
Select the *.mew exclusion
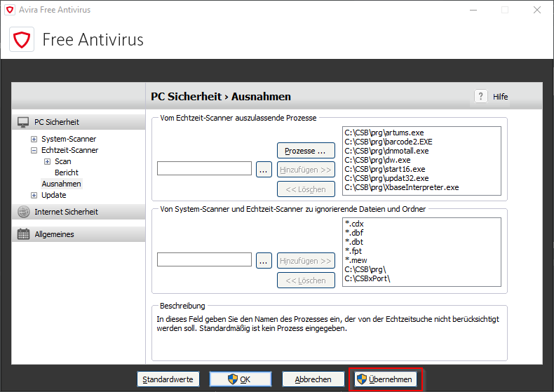click(356, 260)
